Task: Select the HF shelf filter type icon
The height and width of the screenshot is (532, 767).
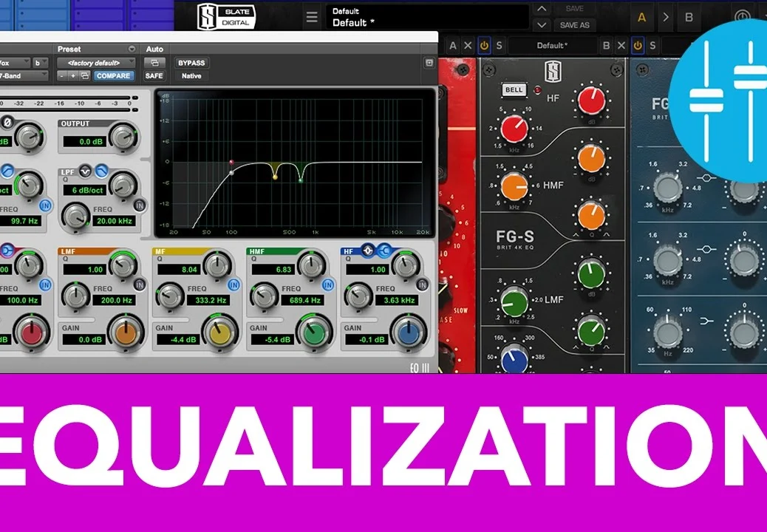Action: point(384,250)
